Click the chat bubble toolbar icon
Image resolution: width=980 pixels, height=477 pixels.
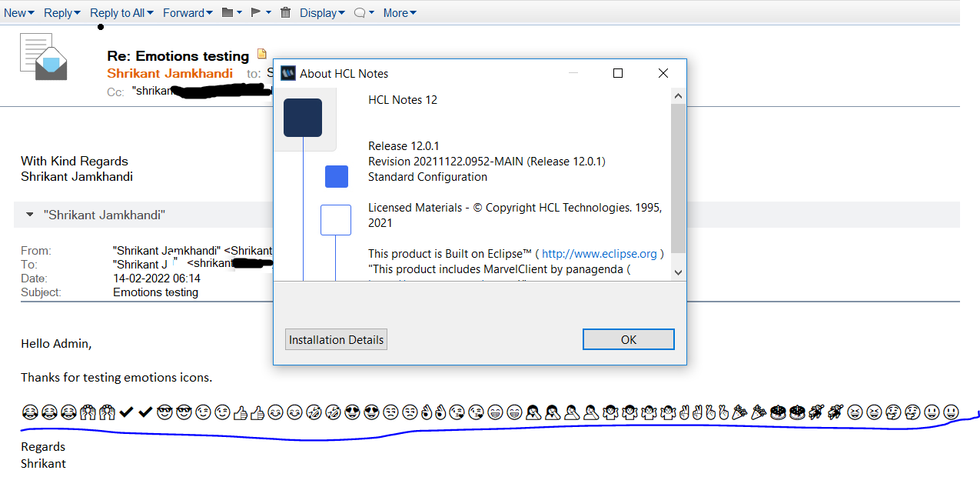coord(359,12)
